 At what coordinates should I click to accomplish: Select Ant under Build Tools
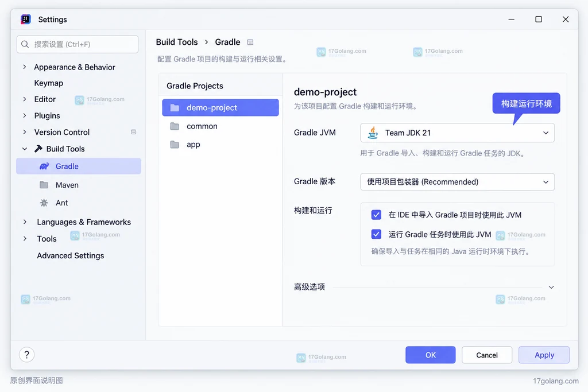(x=62, y=203)
